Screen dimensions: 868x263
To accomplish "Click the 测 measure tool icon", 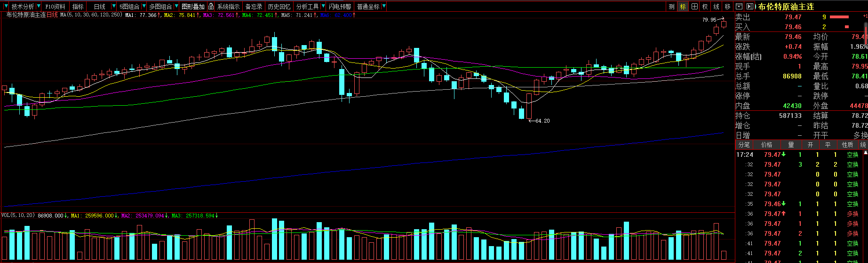I will [671, 7].
